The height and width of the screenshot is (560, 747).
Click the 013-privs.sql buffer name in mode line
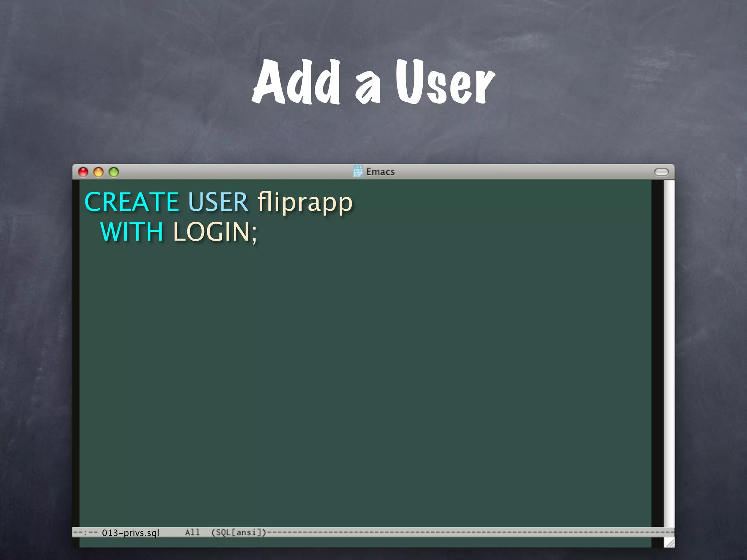tap(131, 533)
